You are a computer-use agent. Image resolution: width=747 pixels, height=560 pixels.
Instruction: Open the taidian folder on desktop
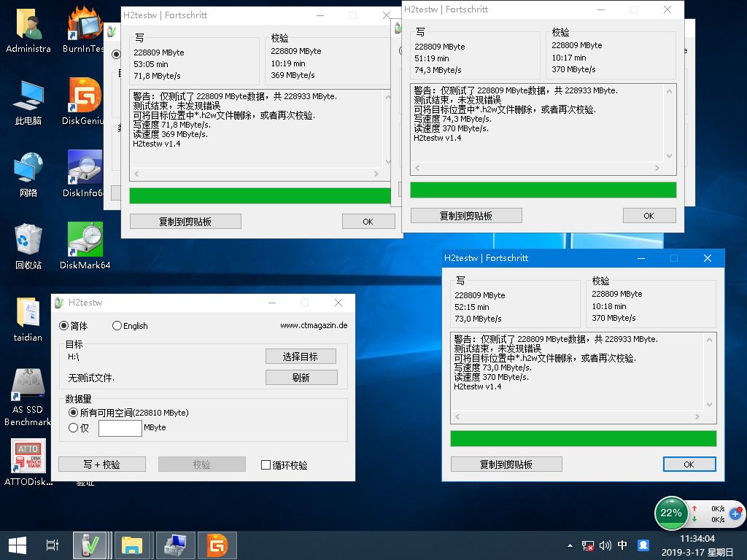point(28,314)
